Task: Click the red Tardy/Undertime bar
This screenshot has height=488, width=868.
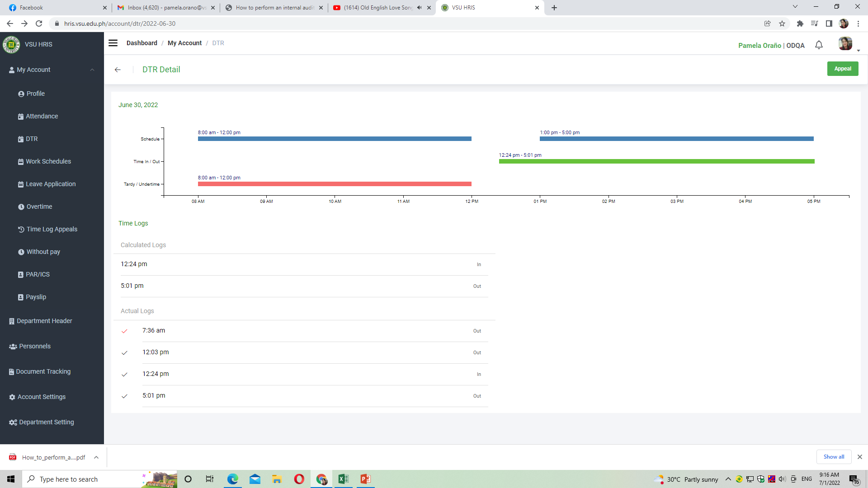Action: click(335, 184)
